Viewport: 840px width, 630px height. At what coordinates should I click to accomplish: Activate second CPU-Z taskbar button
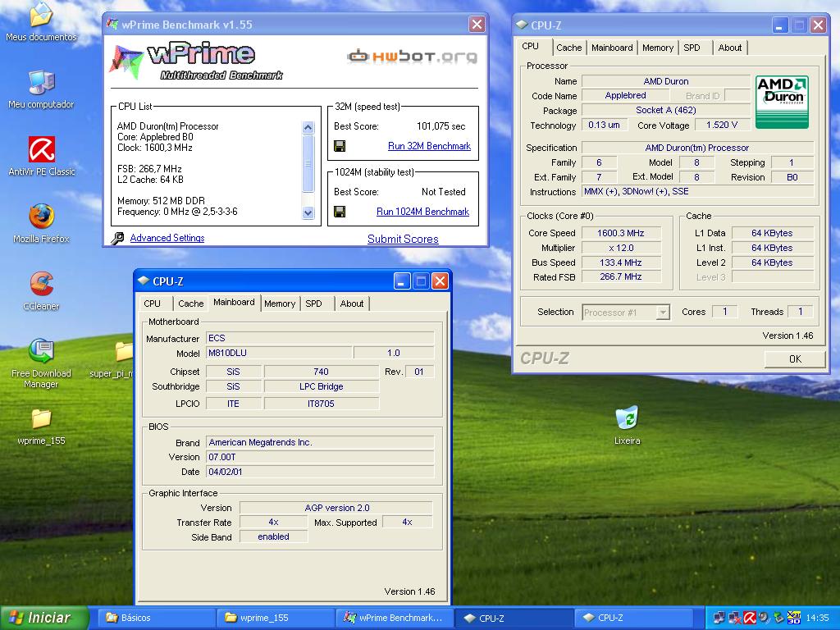633,618
